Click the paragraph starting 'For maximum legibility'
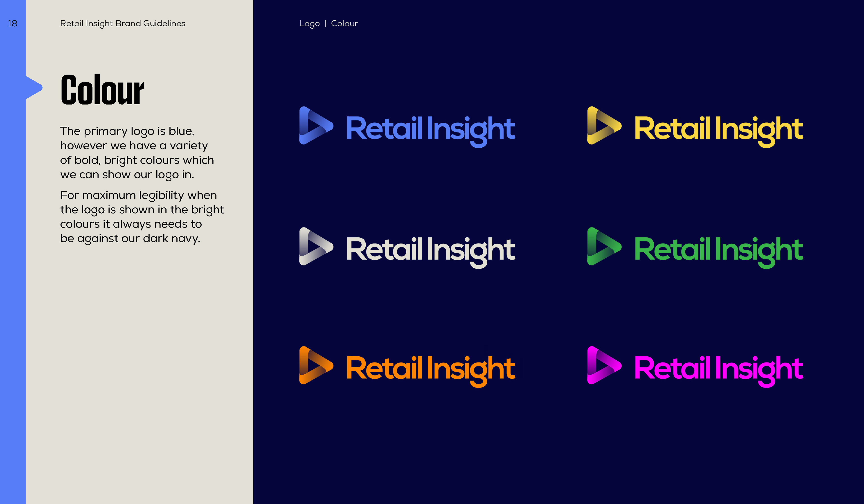The image size is (864, 504). tap(142, 217)
